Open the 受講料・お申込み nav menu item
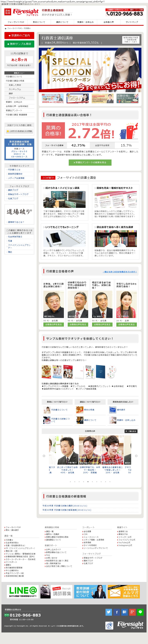The width and height of the screenshot is (148, 644). 85,22
